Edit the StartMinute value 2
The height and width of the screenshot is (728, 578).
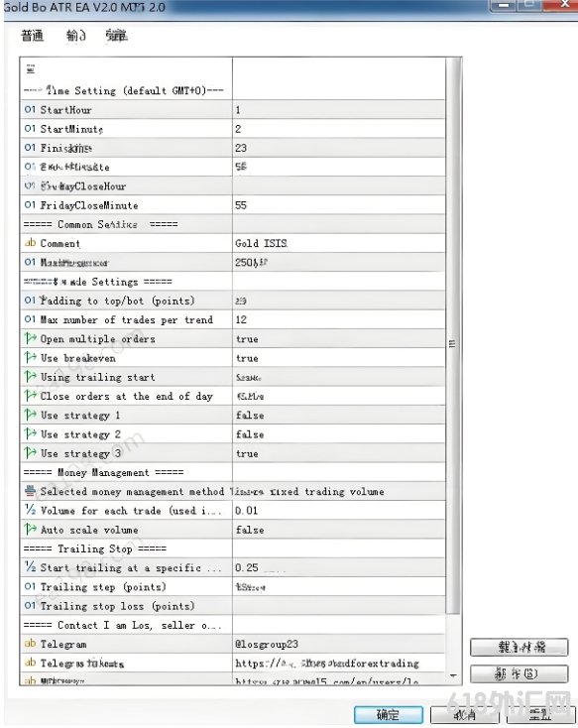338,129
